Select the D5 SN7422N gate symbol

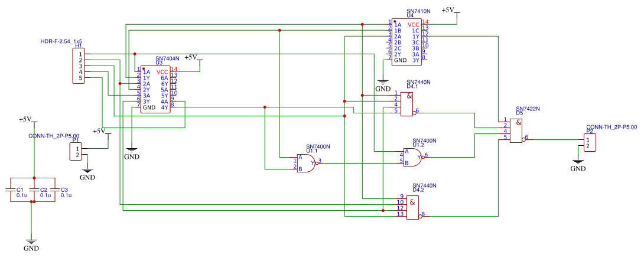[517, 130]
